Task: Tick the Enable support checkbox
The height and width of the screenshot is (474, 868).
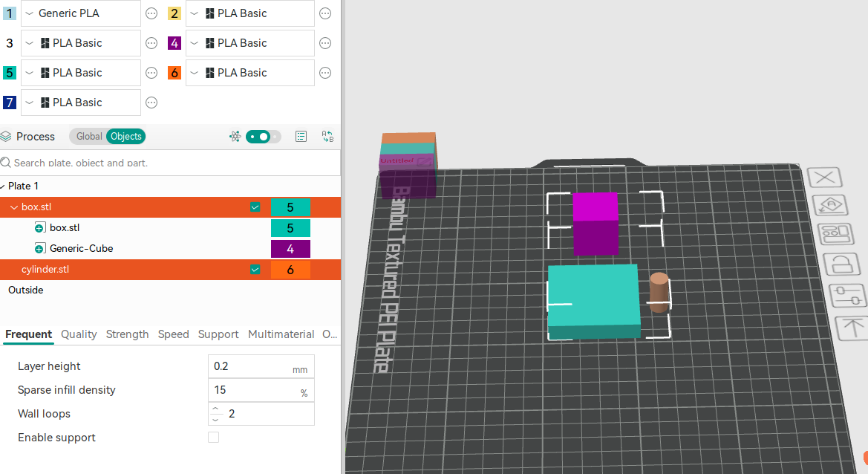Action: tap(214, 438)
